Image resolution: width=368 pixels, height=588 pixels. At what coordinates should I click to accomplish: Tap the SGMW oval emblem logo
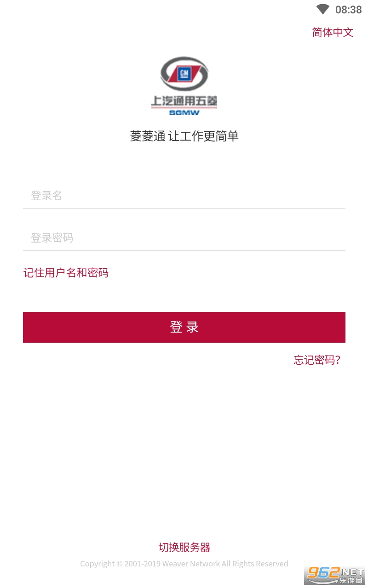[x=184, y=74]
